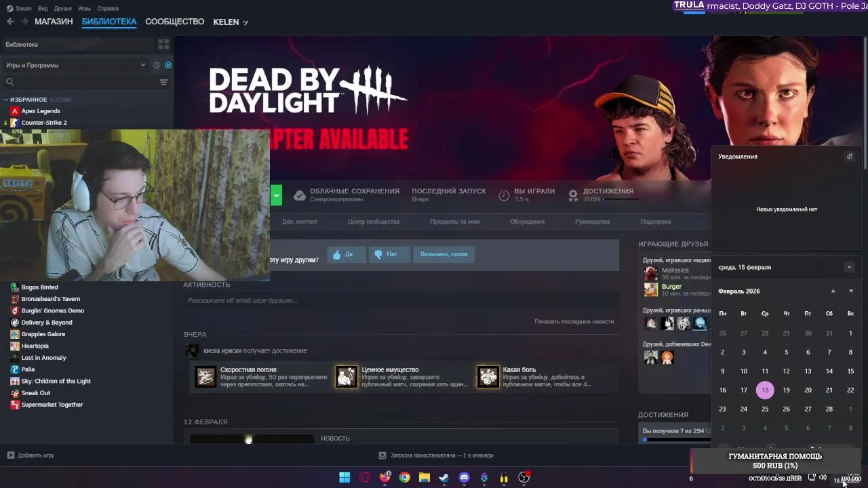Viewport: 868px width, 488px height.
Task: Select Bronzebeard's Tavern game
Action: pos(51,299)
